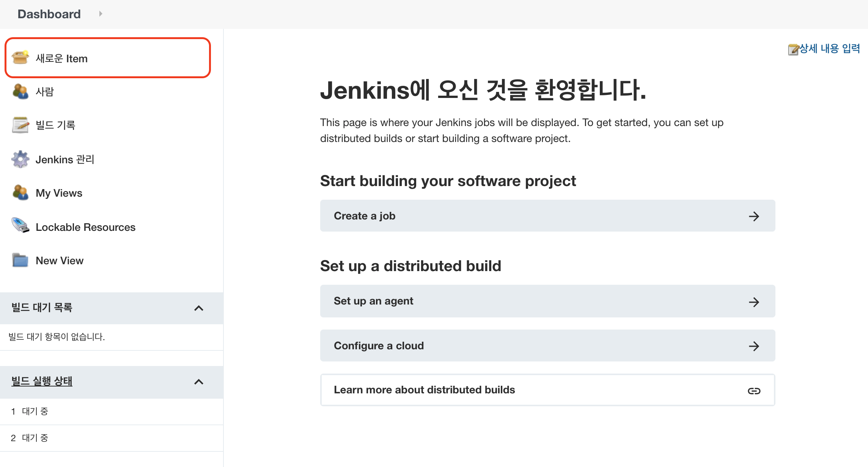Click the Lockable Resources USB icon
The width and height of the screenshot is (868, 467).
coord(20,226)
